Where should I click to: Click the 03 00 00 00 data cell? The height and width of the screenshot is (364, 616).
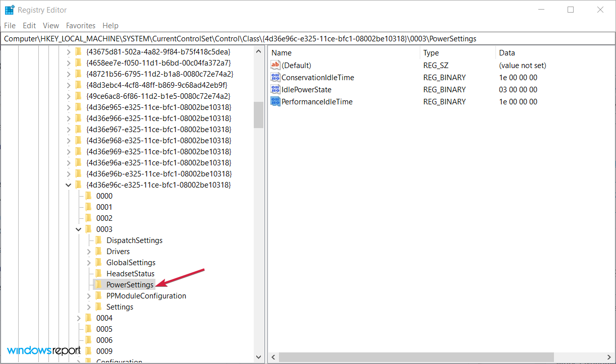[518, 90]
